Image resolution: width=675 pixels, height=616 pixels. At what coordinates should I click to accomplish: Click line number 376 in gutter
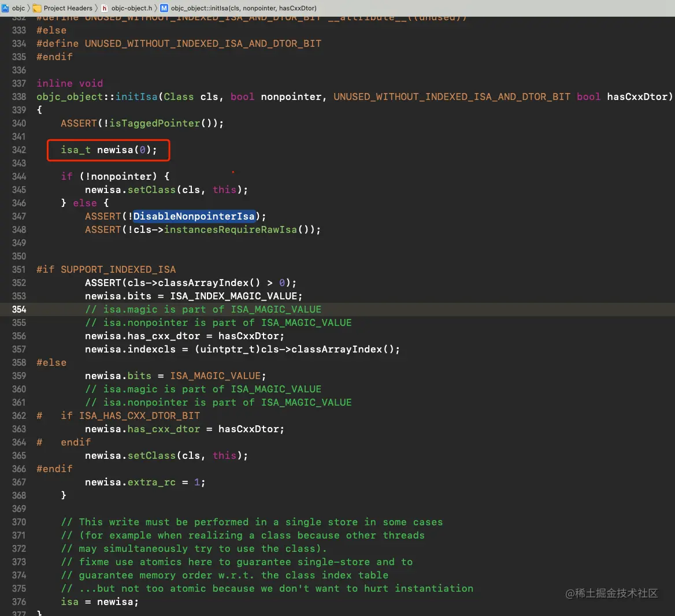(x=19, y=602)
